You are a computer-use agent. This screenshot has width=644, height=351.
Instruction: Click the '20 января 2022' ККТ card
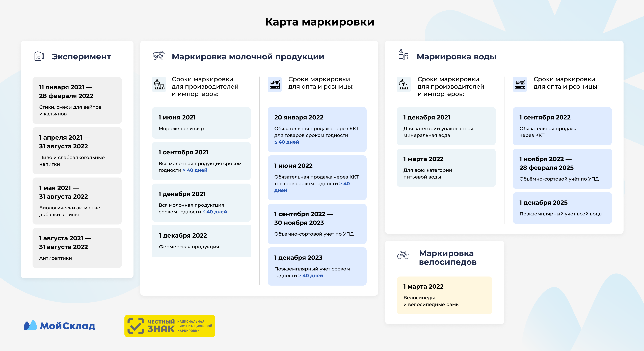point(317,129)
